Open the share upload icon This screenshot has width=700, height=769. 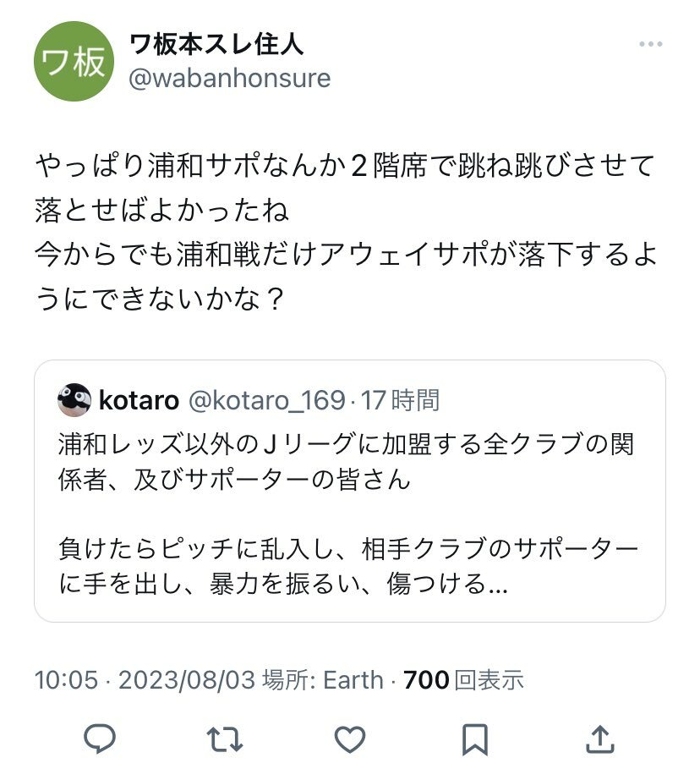[600, 739]
